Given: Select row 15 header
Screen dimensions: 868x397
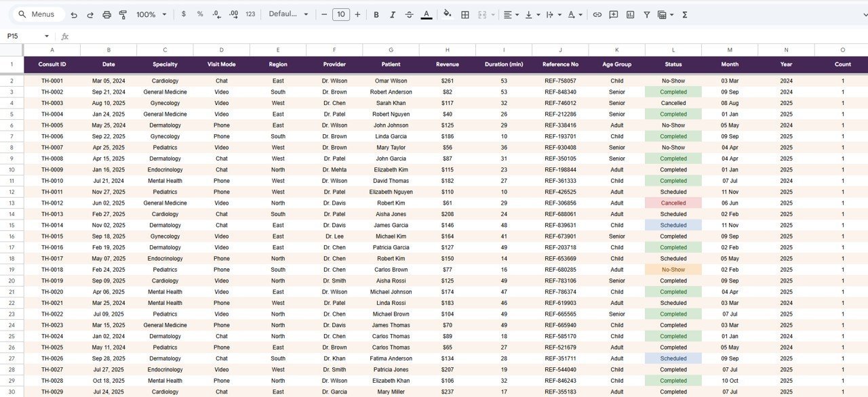Looking at the screenshot, I should pyautogui.click(x=12, y=225).
